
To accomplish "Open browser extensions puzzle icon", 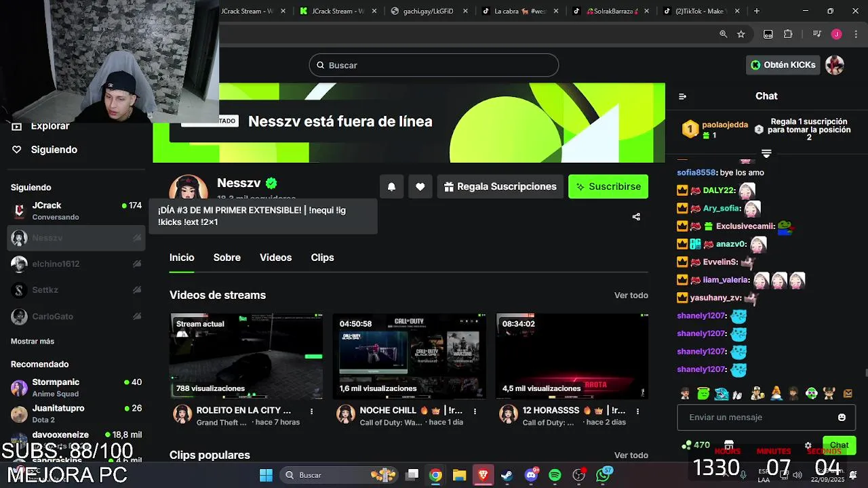I will 788,34.
